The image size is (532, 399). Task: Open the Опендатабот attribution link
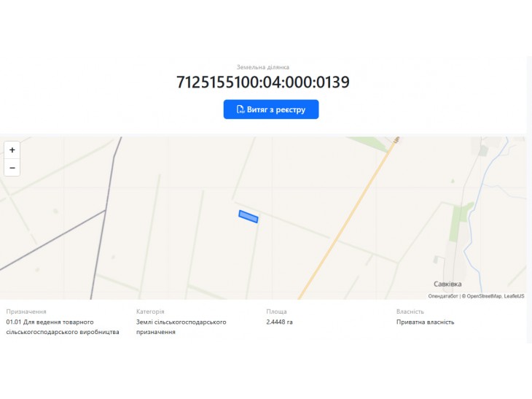pyautogui.click(x=443, y=296)
